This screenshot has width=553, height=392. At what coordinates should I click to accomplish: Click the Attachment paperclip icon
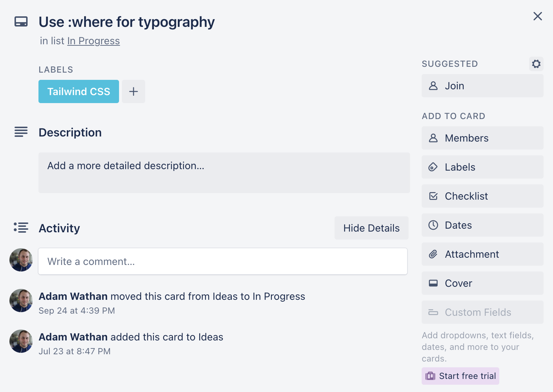[433, 254]
